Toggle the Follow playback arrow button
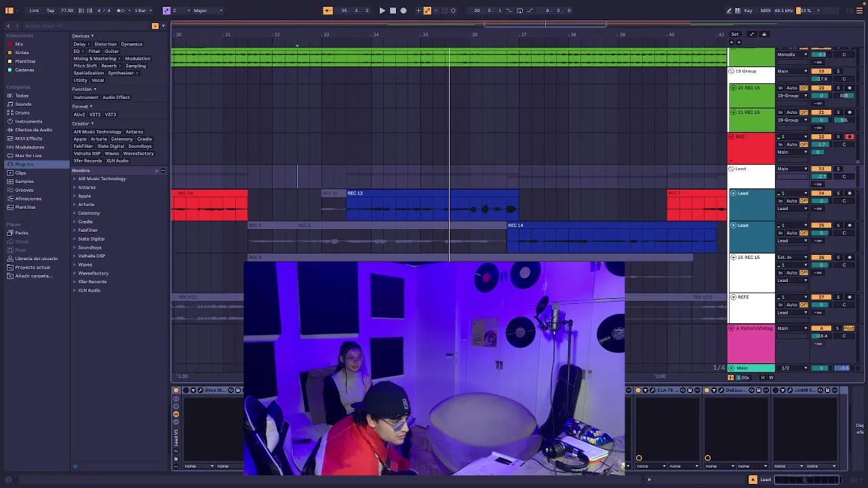Viewport: 868px width, 488px height. coord(328,10)
